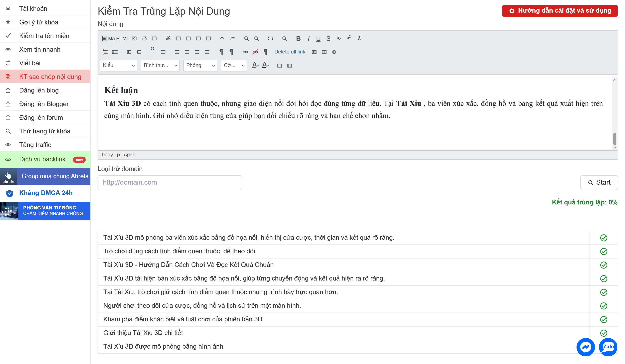Insert an image
The width and height of the screenshot is (625, 364).
[314, 52]
